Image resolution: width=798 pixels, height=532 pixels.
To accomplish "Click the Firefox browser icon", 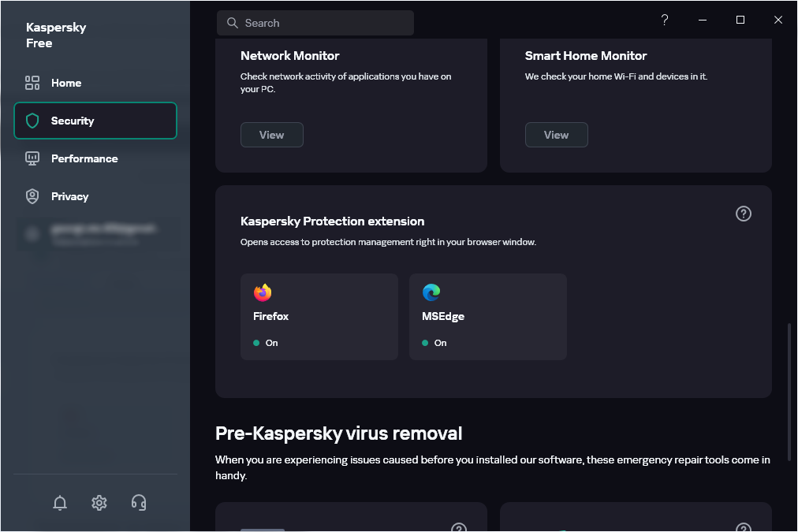I will tap(263, 292).
